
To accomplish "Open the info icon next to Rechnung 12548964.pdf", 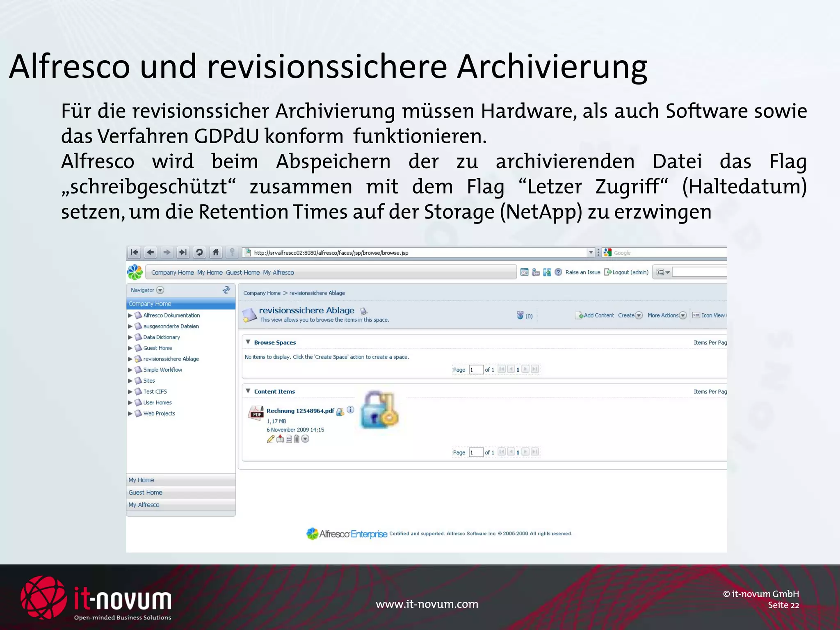I will [350, 410].
